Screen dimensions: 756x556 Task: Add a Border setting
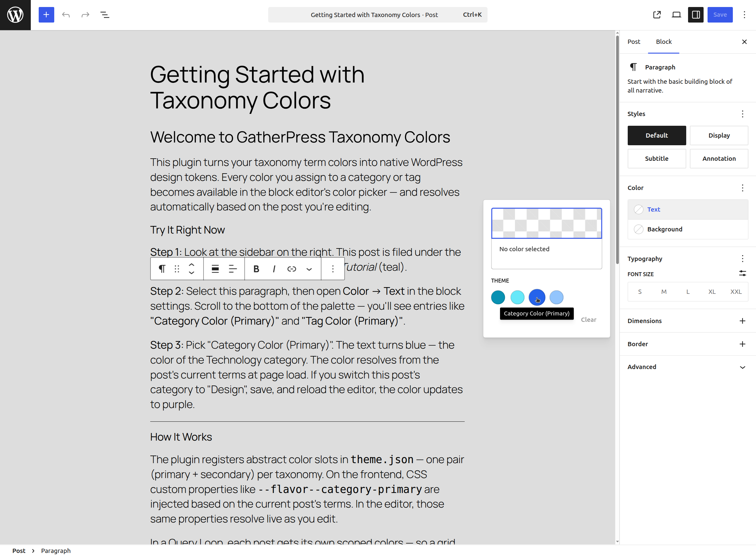pyautogui.click(x=743, y=344)
